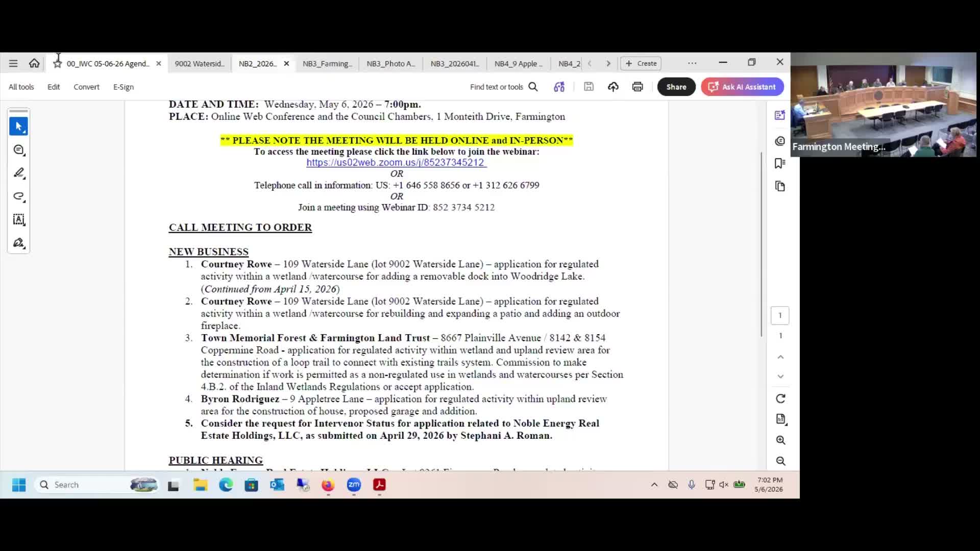Open the All tools menu

tap(21, 87)
